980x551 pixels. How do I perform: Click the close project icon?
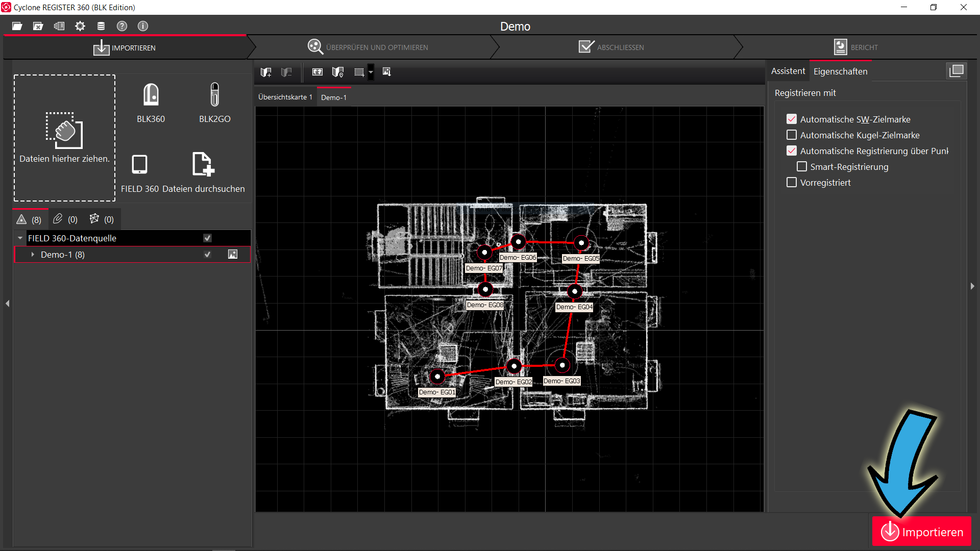click(38, 26)
